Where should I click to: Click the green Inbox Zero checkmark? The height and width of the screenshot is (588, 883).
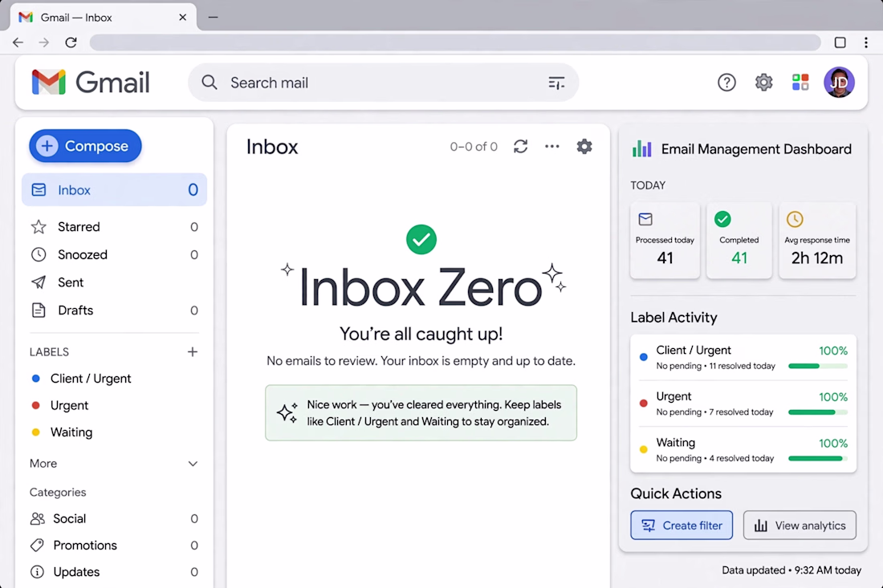click(x=421, y=239)
